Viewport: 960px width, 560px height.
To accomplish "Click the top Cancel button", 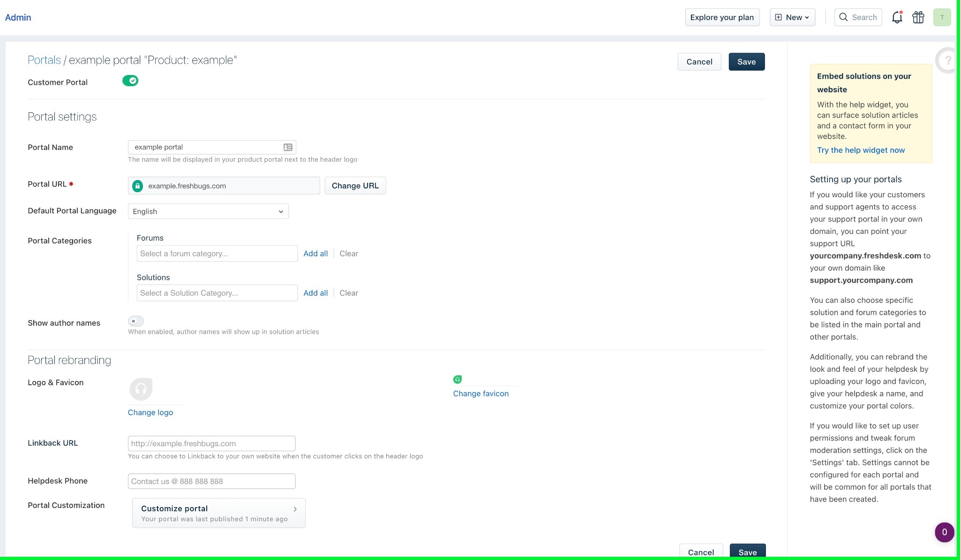I will point(699,62).
